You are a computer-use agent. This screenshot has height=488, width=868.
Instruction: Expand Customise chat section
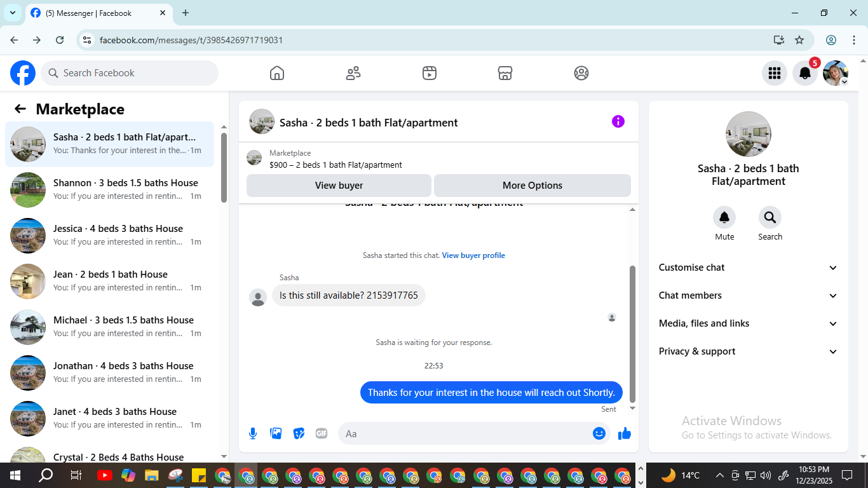click(749, 268)
